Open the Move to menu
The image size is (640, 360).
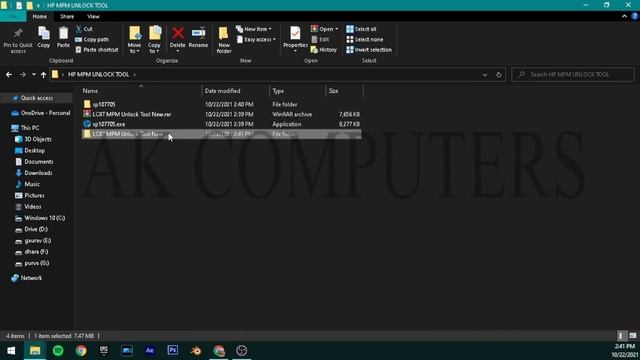point(134,40)
